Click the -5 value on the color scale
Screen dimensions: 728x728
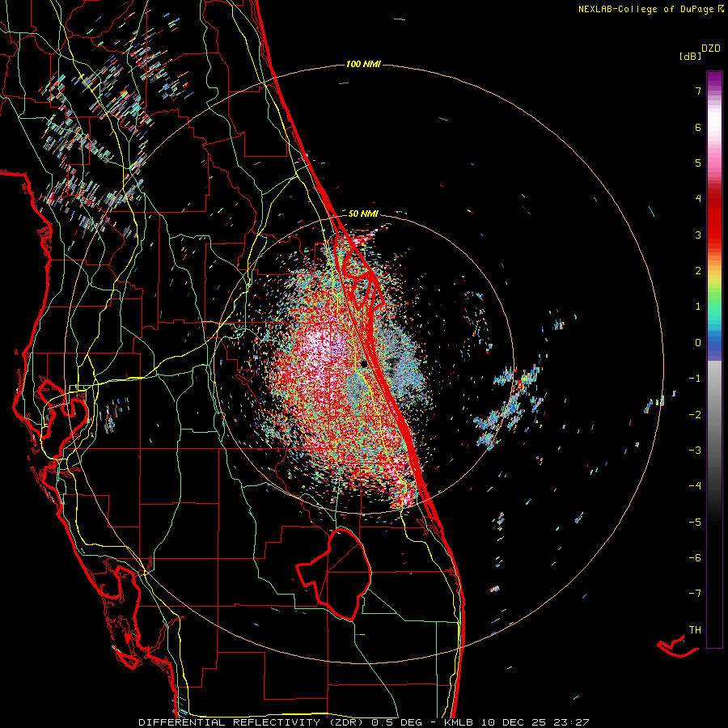click(695, 523)
